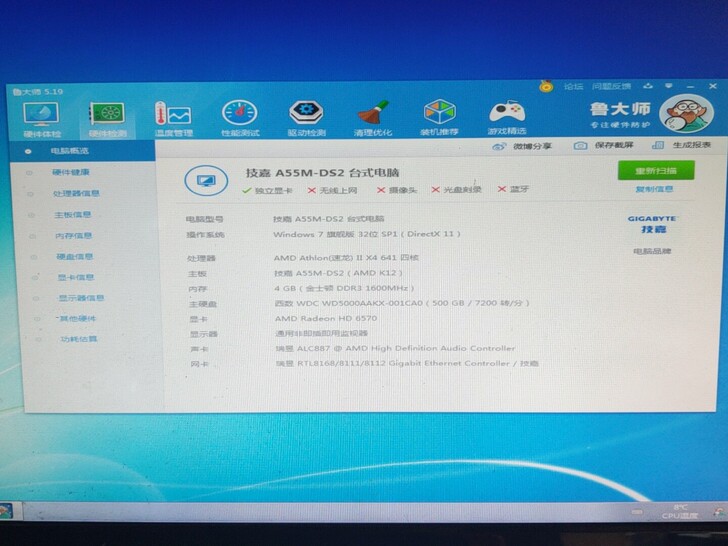Click the GIGABYTE 技嘉 brand logo
Screen dimensions: 728x546
click(652, 224)
